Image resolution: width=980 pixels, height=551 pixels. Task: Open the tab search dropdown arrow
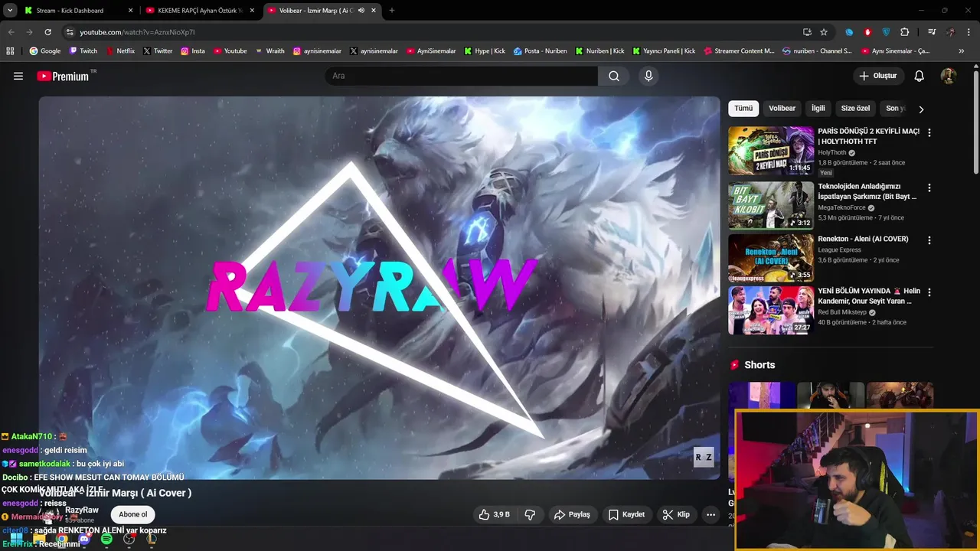(x=10, y=11)
